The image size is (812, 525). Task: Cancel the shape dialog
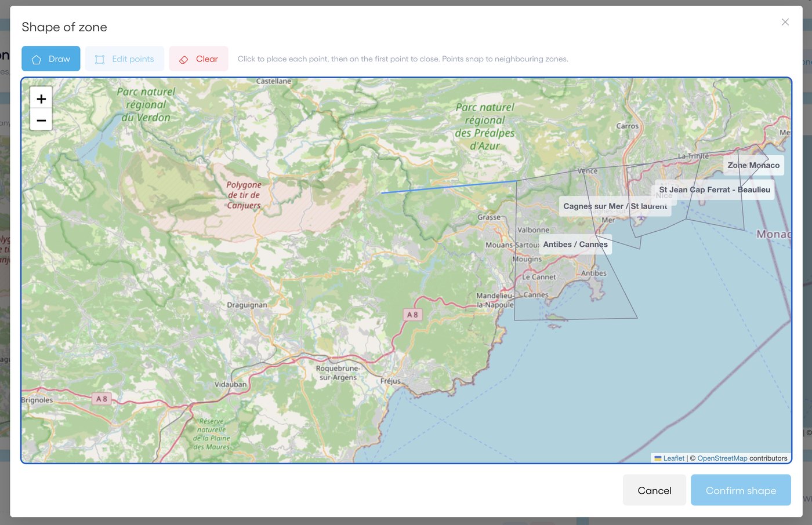coord(654,490)
